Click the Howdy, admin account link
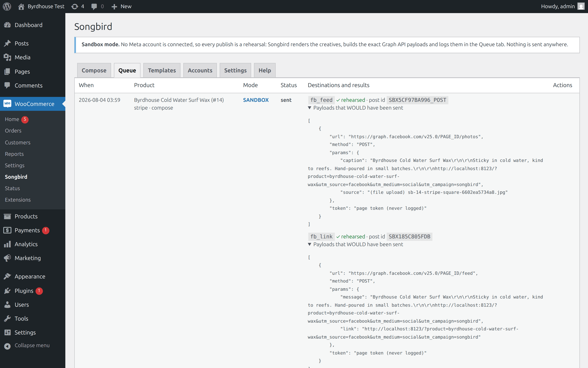 point(558,6)
